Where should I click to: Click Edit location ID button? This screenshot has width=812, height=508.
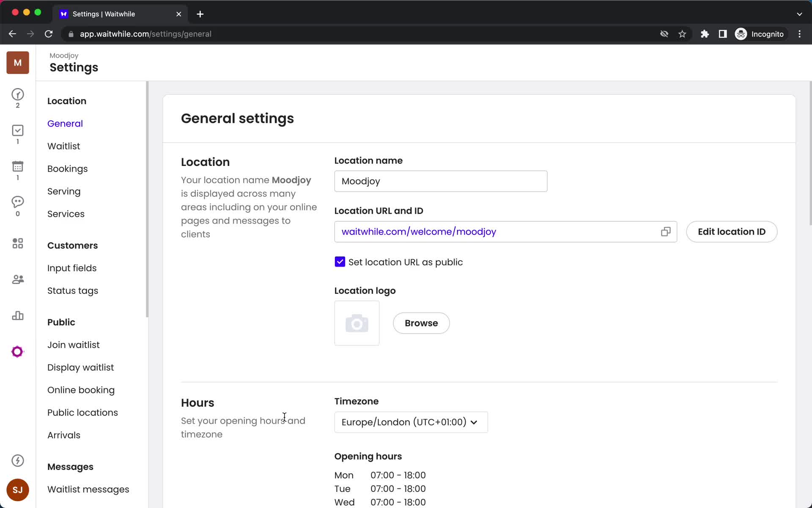pos(731,232)
